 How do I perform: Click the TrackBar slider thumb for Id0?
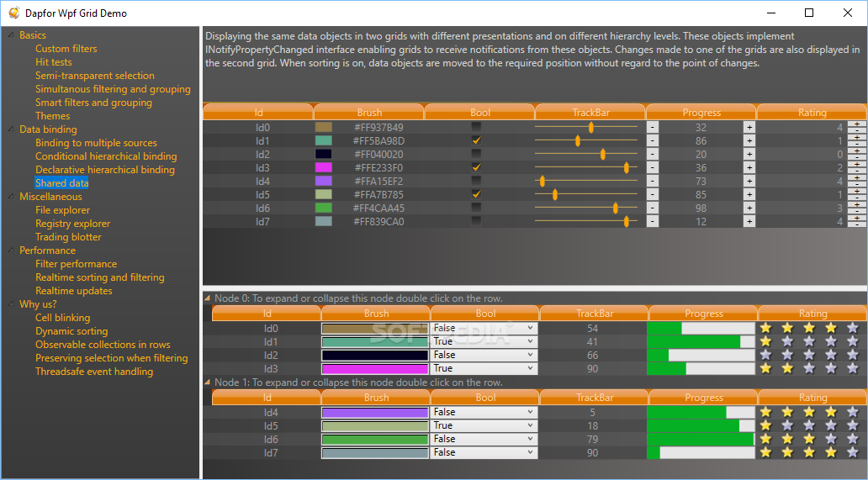tap(591, 127)
